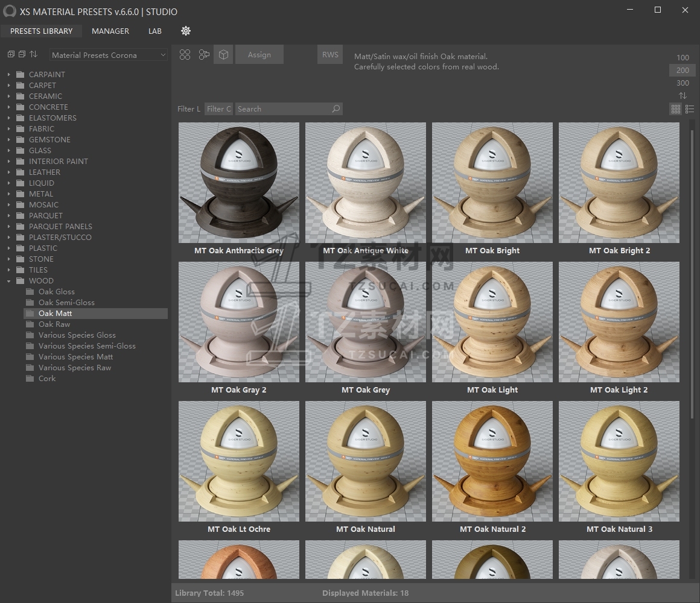The image size is (700, 603).
Task: Switch to the LAB tab
Action: tap(155, 31)
